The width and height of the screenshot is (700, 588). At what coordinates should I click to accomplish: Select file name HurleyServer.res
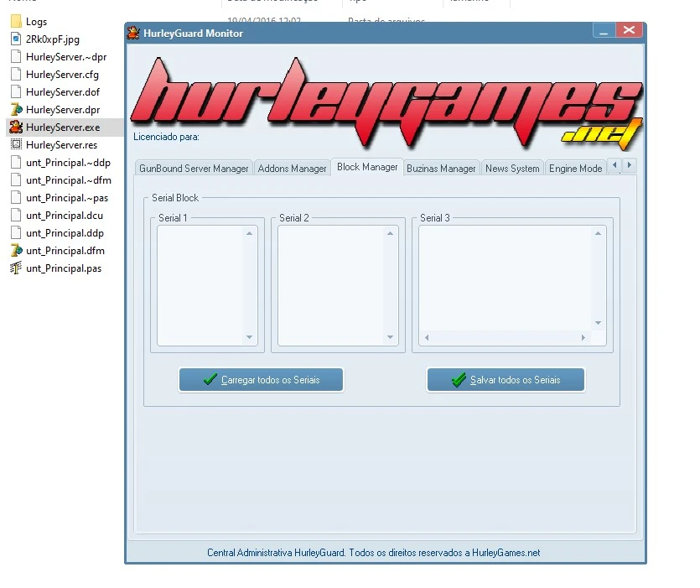click(61, 145)
